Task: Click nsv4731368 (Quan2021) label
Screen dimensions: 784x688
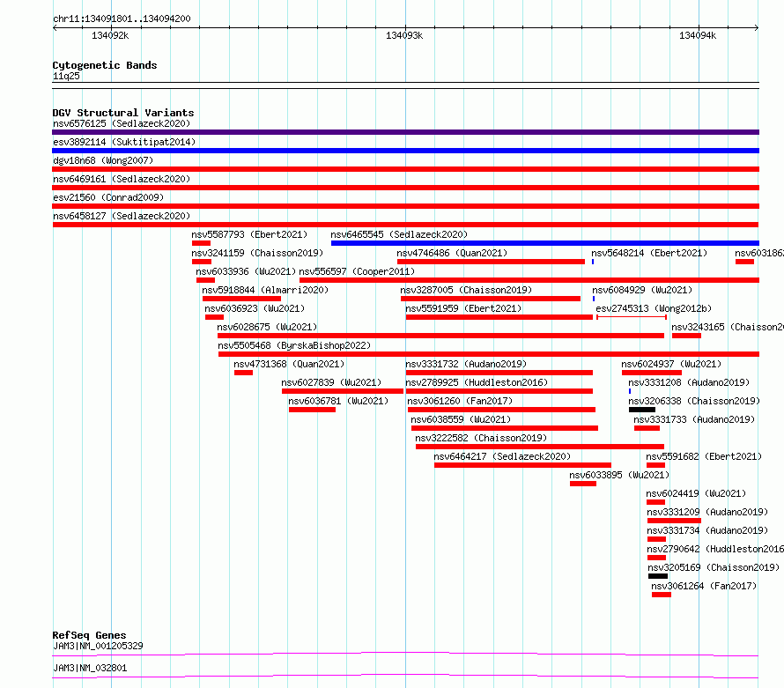Action: [x=289, y=364]
